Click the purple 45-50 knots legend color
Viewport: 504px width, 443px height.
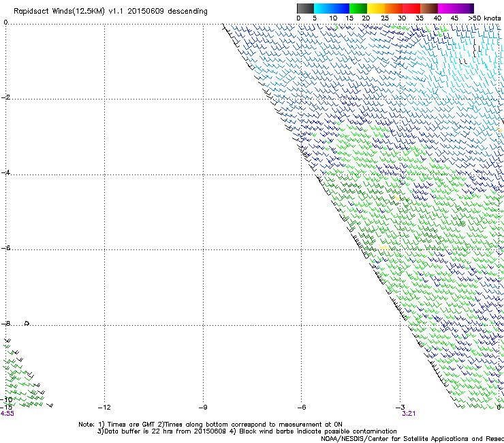[x=464, y=8]
